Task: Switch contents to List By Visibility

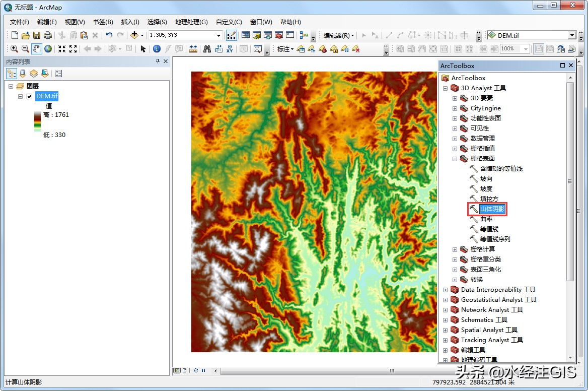Action: coord(34,74)
